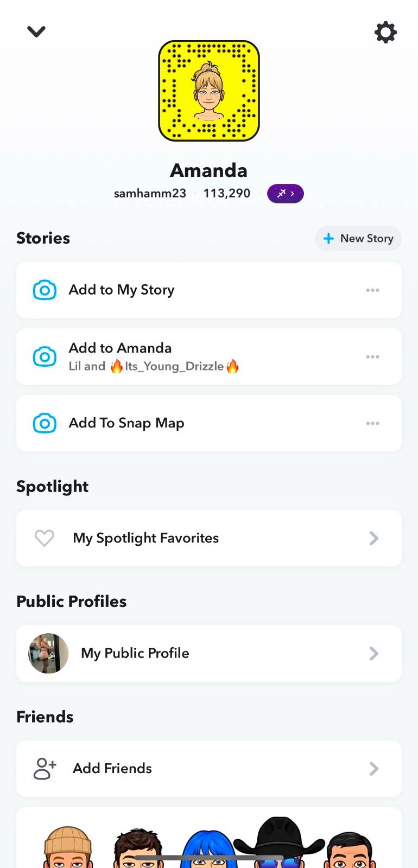Create a New Story
Viewport: 418px width, 868px height.
(x=358, y=239)
